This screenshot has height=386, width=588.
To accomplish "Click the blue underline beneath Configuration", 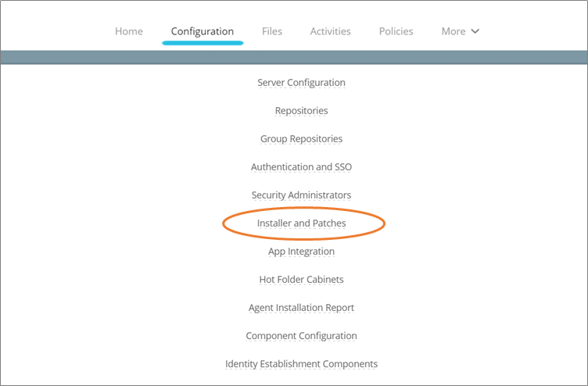I will [x=203, y=42].
